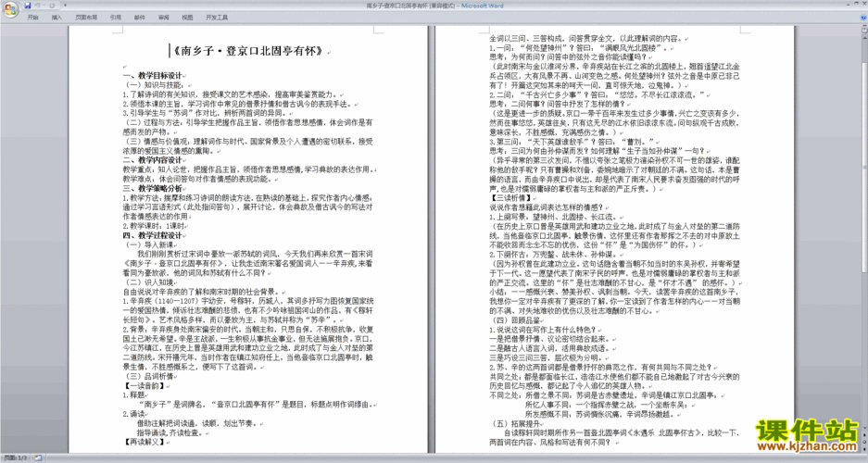Click the line 一是把借景抒情、议论密切结合起来。
Screen dimensions: 868x463
tap(548, 339)
